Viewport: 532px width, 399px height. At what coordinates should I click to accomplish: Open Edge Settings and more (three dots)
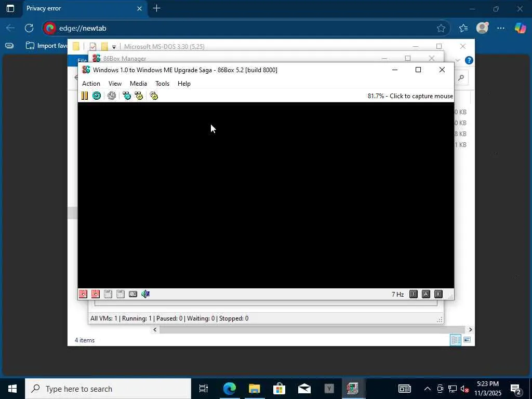pyautogui.click(x=501, y=29)
